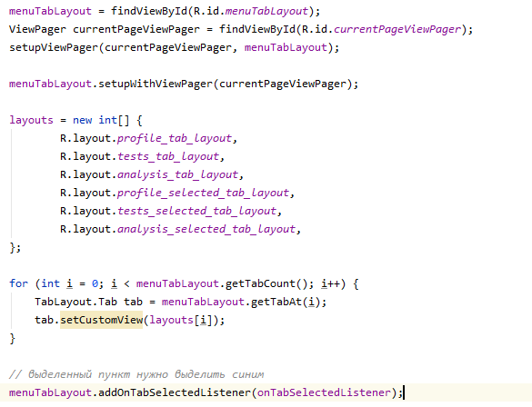The width and height of the screenshot is (532, 407).
Task: Click layouts[i] argument
Action: tap(181, 320)
